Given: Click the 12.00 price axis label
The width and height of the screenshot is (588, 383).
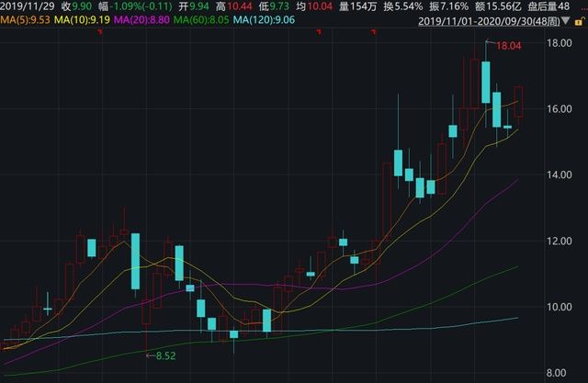Looking at the screenshot, I should point(560,241).
